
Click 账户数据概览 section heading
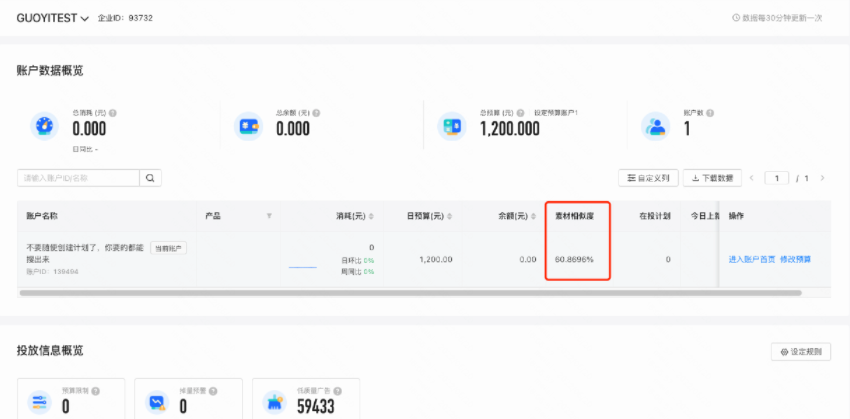[x=50, y=70]
